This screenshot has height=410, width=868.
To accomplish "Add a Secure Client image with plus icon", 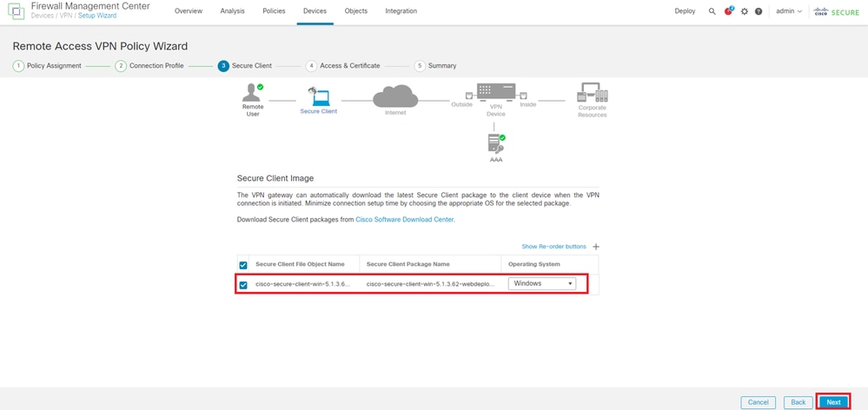I will 596,247.
